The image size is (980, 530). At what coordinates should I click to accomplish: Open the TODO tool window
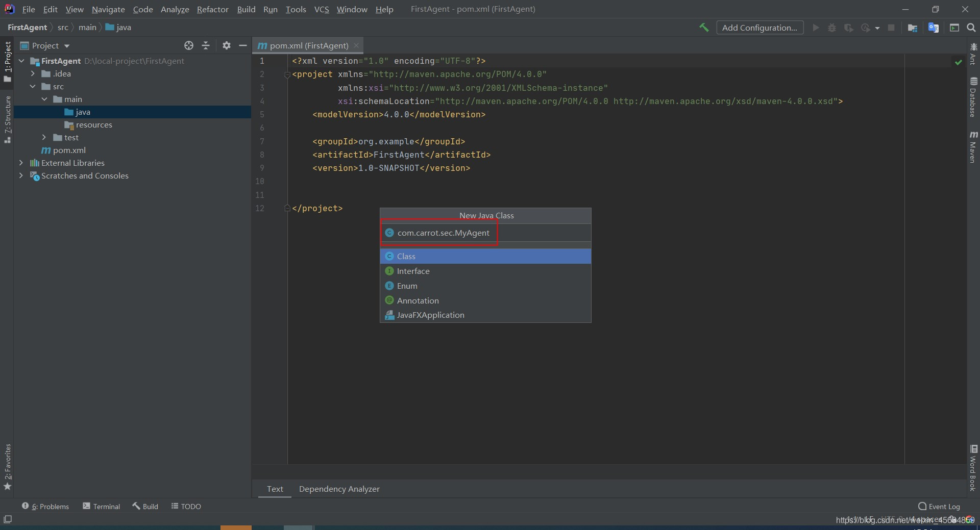point(186,506)
